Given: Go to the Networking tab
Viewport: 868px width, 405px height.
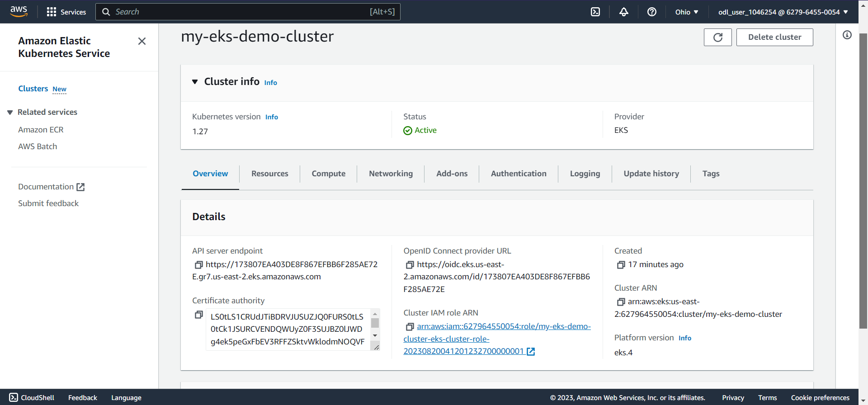Looking at the screenshot, I should pos(391,174).
